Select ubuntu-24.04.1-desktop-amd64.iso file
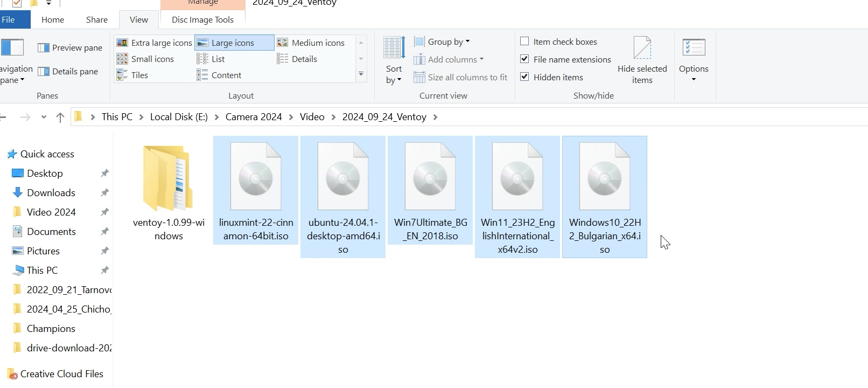Image resolution: width=868 pixels, height=388 pixels. click(343, 197)
